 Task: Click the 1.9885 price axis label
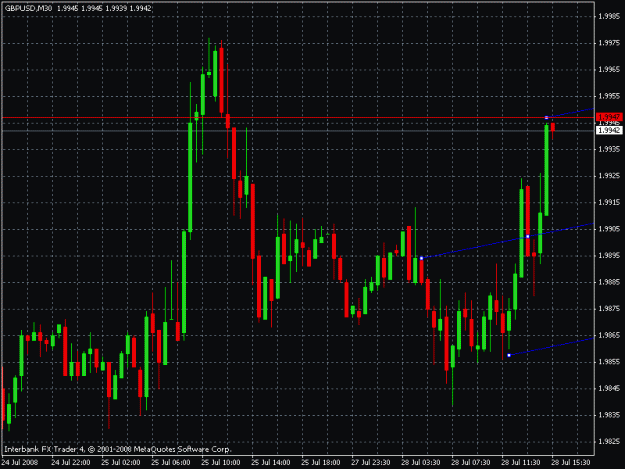click(x=609, y=282)
